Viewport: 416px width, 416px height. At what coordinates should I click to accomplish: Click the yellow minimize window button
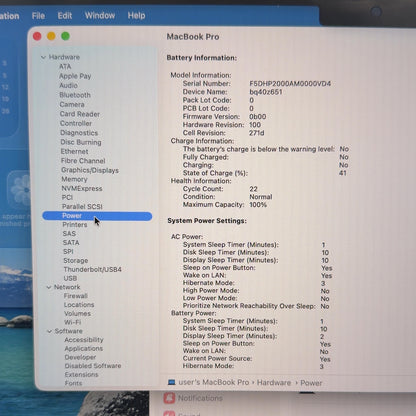click(x=51, y=36)
